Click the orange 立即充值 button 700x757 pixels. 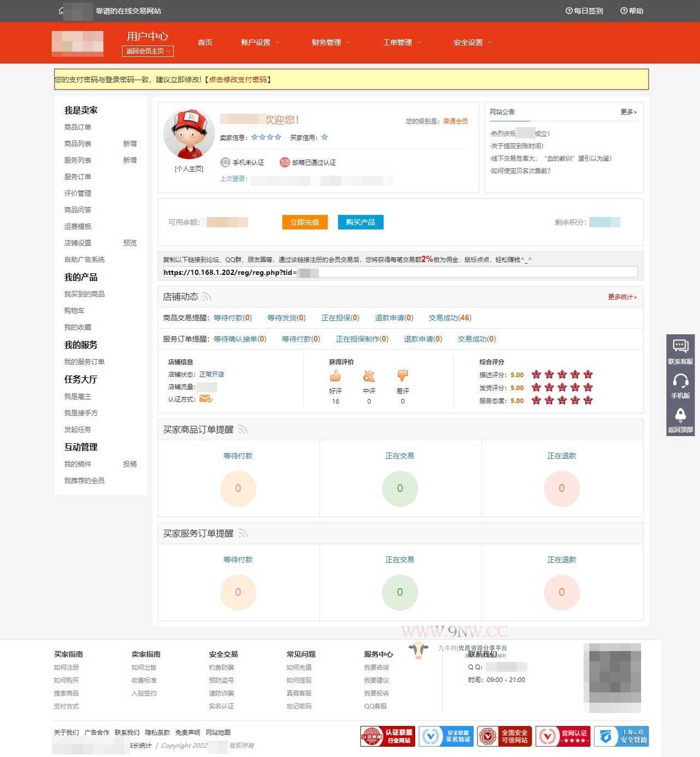coord(305,222)
